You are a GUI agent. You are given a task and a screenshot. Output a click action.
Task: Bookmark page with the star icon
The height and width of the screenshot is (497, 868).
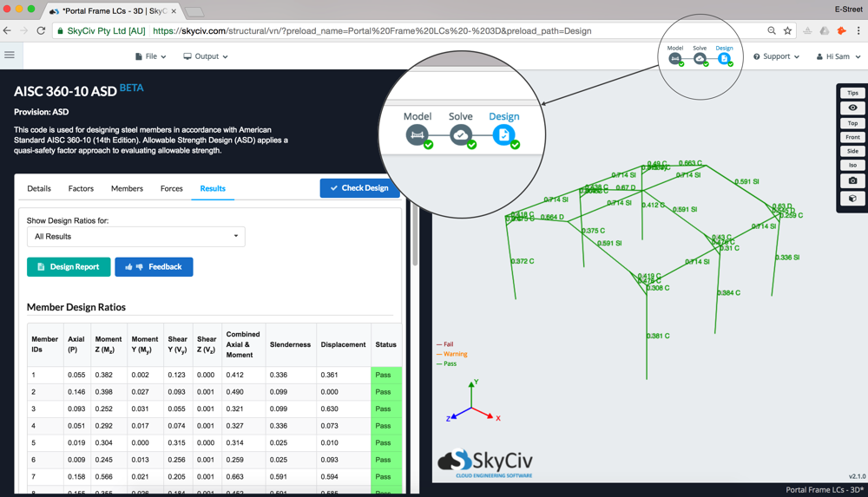787,31
